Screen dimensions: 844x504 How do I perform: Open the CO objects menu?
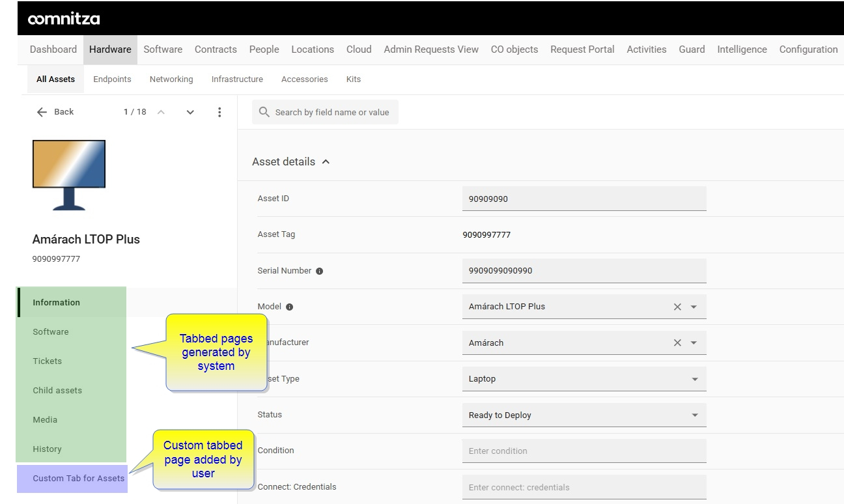[514, 49]
